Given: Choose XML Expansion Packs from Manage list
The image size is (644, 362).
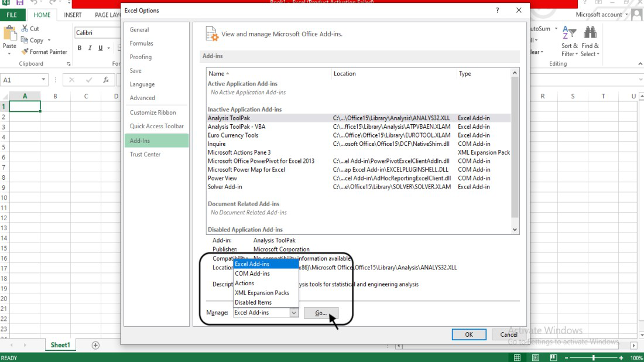Looking at the screenshot, I should (266, 292).
